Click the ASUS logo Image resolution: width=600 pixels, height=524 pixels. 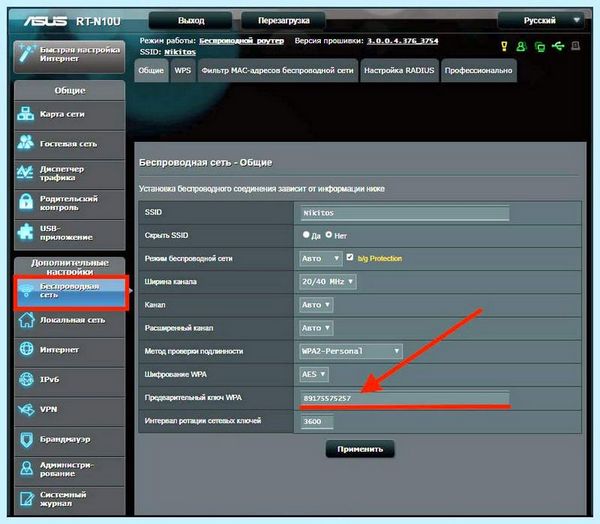click(x=45, y=21)
